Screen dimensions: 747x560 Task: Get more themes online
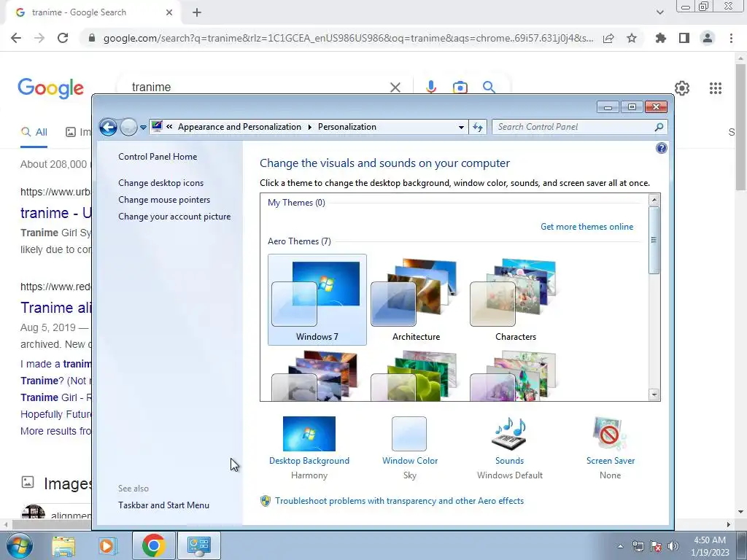[x=587, y=227]
